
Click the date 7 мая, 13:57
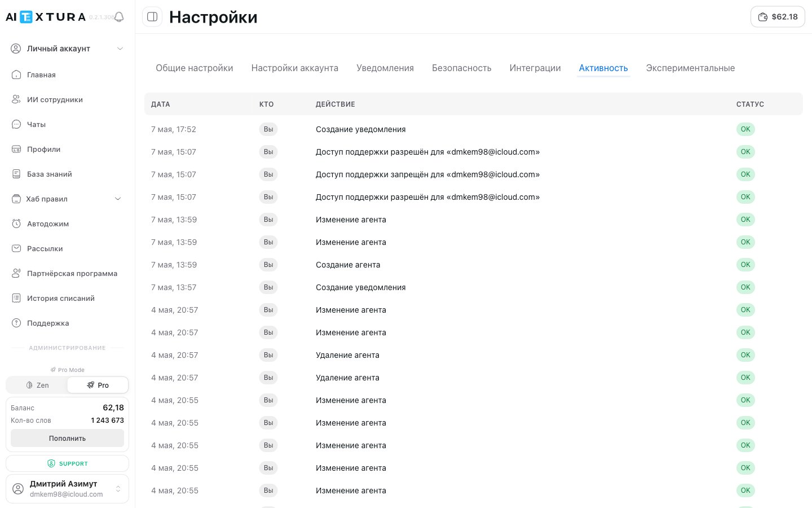174,287
